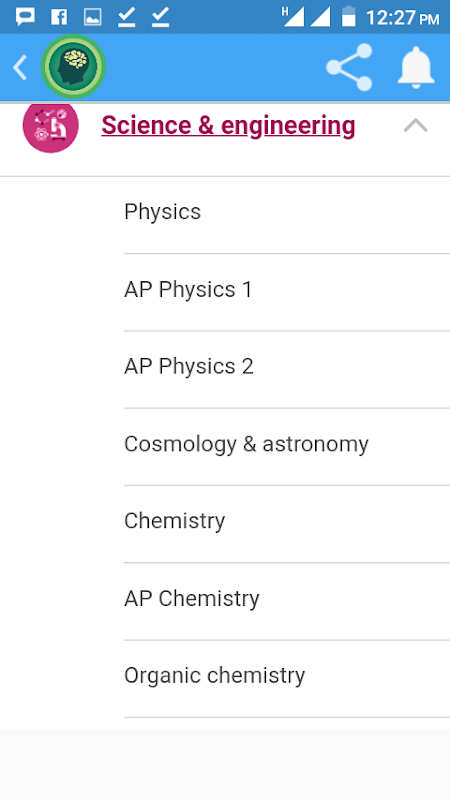The image size is (450, 800).
Task: Tap the first download-complete status icon
Action: point(126,17)
